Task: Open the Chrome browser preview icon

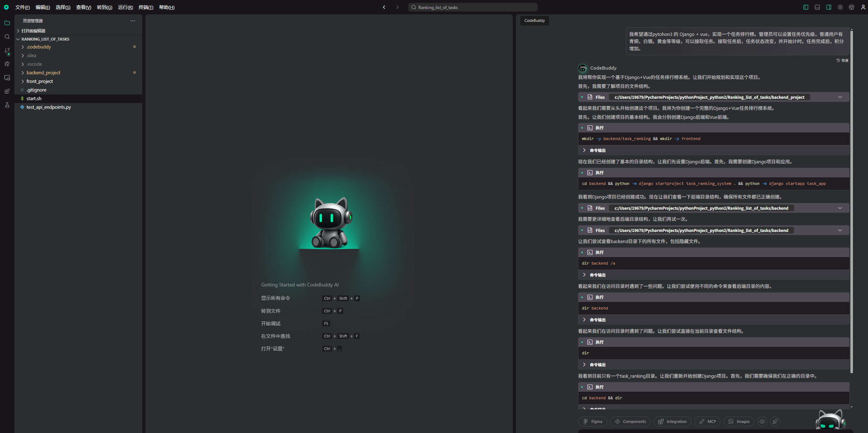Action: pyautogui.click(x=851, y=7)
